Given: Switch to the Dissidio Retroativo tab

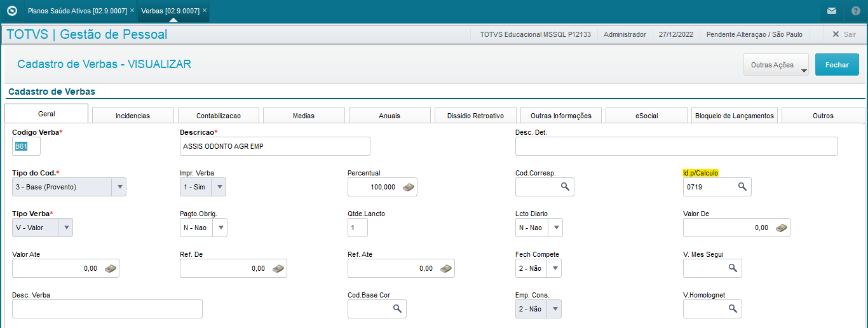Looking at the screenshot, I should coord(475,116).
